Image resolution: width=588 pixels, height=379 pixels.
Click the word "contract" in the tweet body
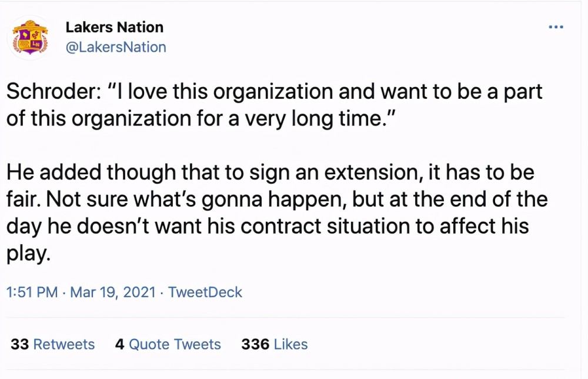(x=280, y=226)
